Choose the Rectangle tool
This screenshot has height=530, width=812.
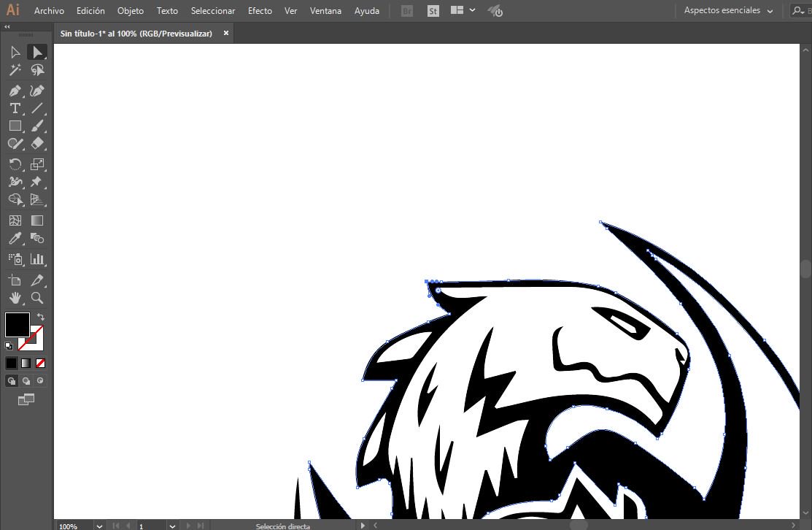(x=15, y=126)
